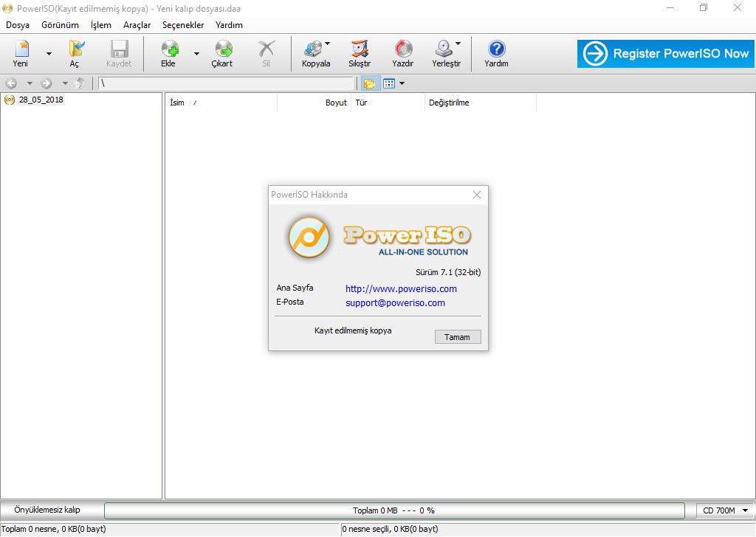Click the Kopyala (Copy) disc icon
This screenshot has height=537, width=756.
[x=312, y=49]
